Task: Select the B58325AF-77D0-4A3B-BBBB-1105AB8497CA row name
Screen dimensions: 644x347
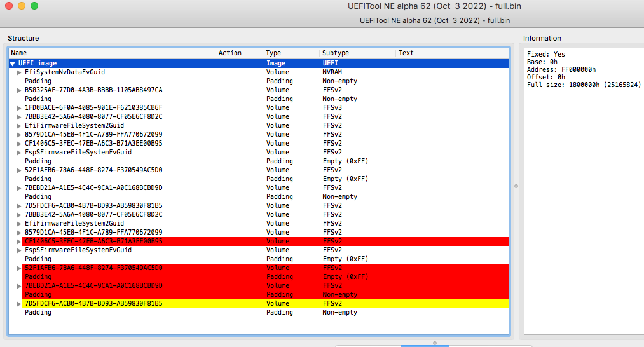Action: pyautogui.click(x=93, y=90)
